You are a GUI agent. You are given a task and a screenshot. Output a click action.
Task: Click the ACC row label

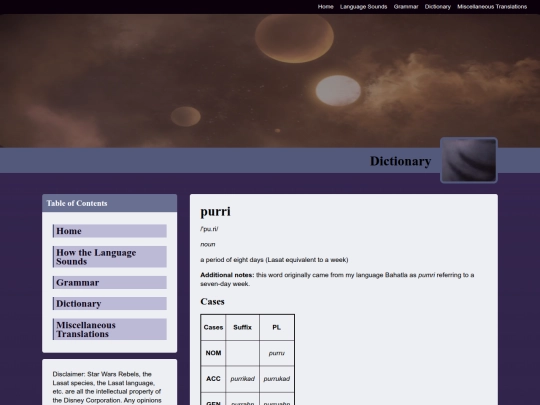[x=213, y=379]
